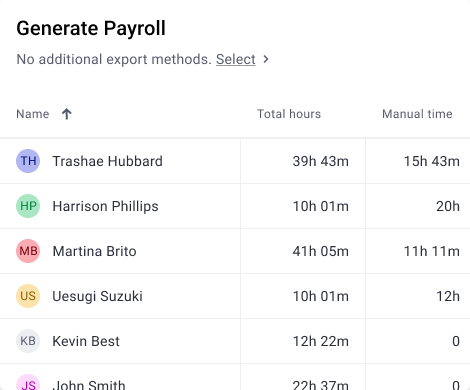The height and width of the screenshot is (390, 470).
Task: Sort by the Manual time column header
Action: pos(417,114)
